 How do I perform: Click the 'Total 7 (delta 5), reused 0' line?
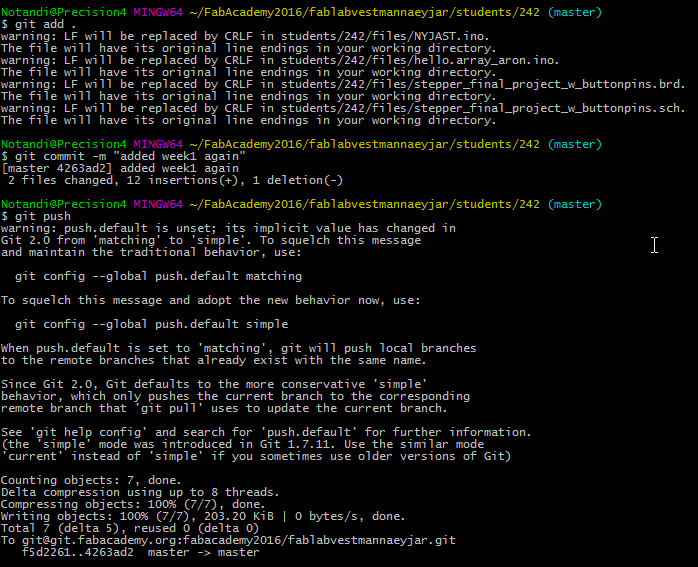tap(130, 528)
